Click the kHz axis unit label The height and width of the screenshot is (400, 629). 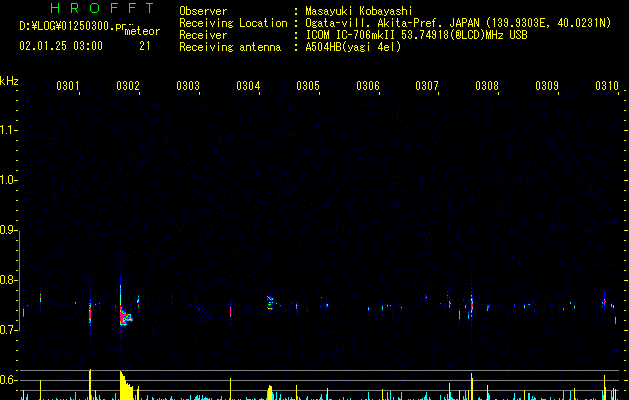click(x=9, y=81)
